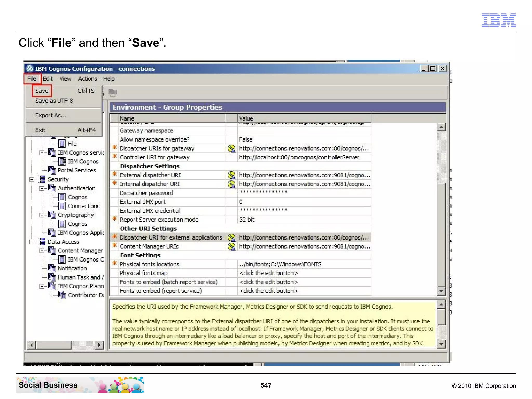The image size is (532, 399).
Task: Click tree horizontal scrollbar left arrow
Action: point(31,345)
